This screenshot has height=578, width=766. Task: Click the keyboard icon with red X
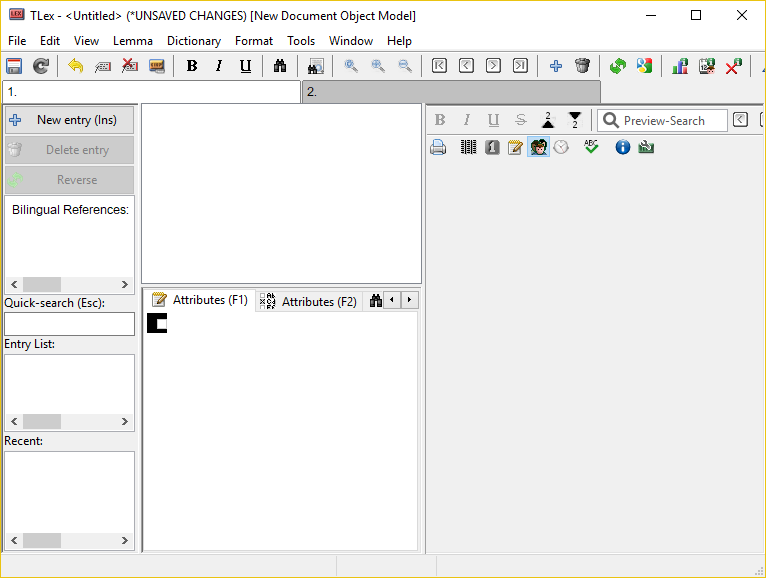click(129, 65)
